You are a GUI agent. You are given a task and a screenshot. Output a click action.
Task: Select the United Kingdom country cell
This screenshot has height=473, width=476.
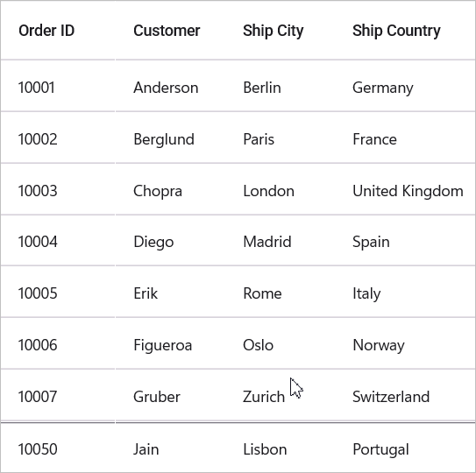coord(405,189)
